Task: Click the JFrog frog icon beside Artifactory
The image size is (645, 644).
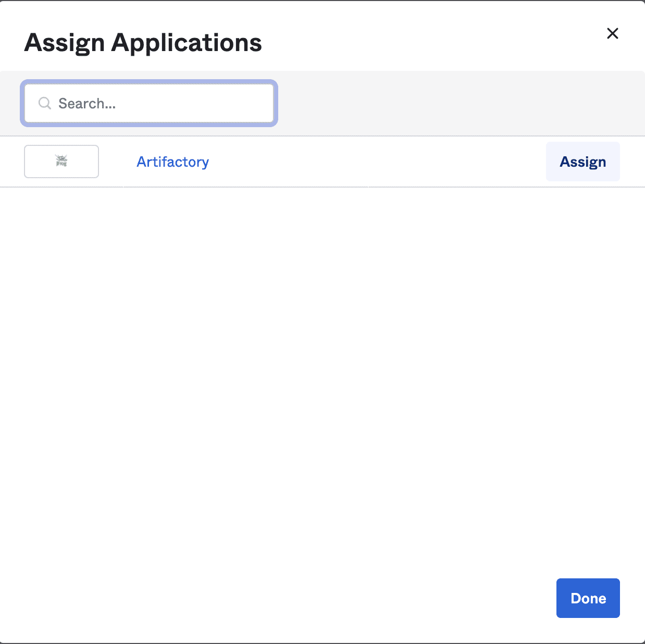Action: [x=61, y=162]
